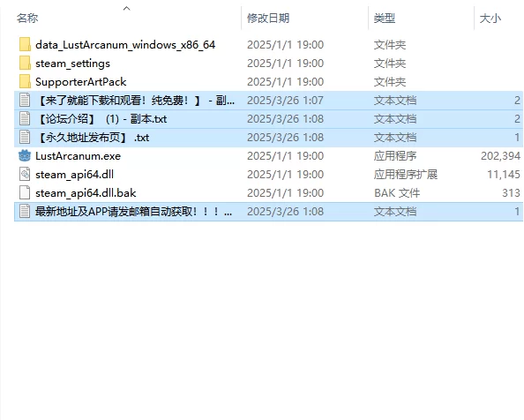
Task: Click the date cell of steam_api64.dll.bak row
Action: [285, 193]
